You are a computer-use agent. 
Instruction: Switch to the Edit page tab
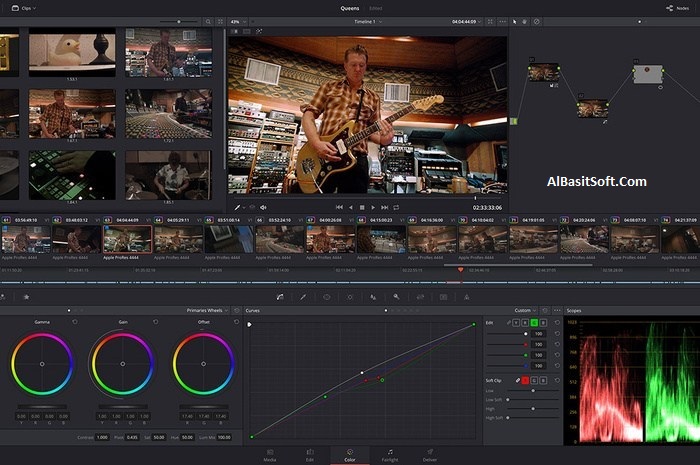[310, 455]
